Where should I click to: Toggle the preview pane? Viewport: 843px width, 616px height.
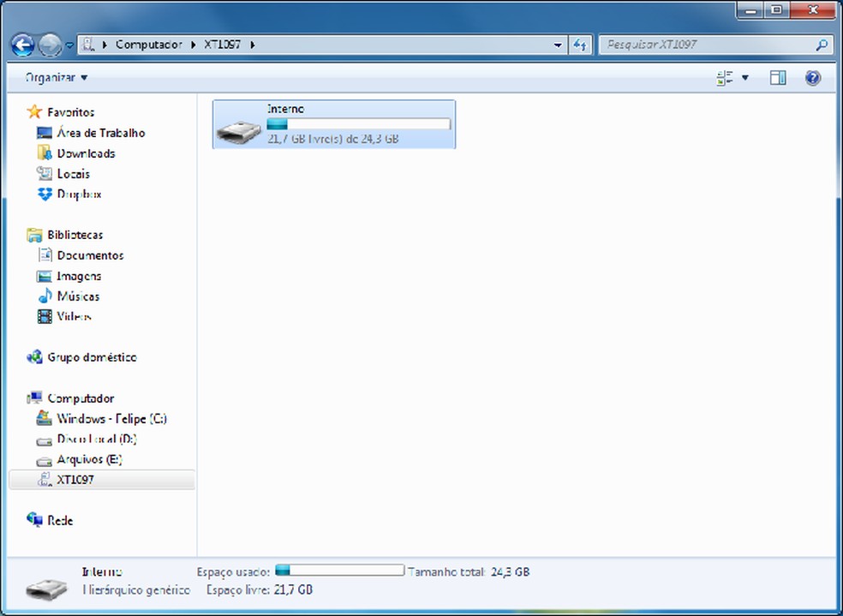coord(777,78)
